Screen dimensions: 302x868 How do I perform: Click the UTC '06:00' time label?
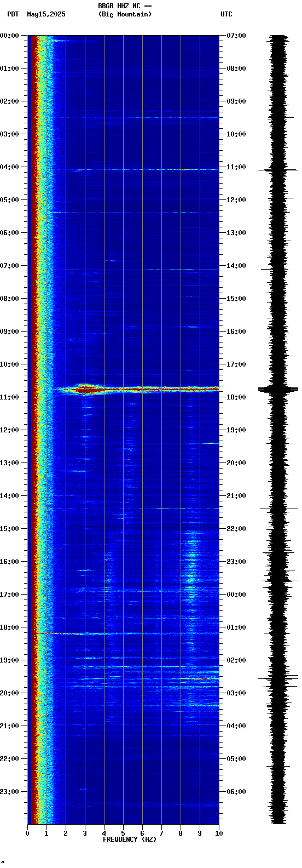tap(236, 792)
